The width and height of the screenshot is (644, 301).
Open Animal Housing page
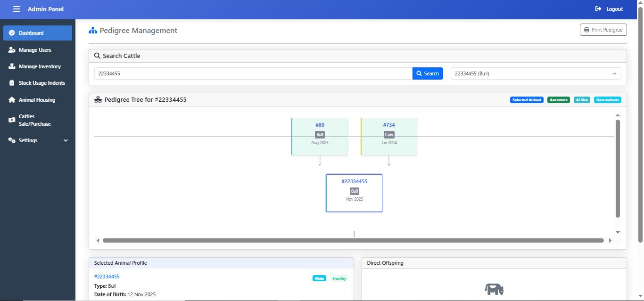point(38,100)
